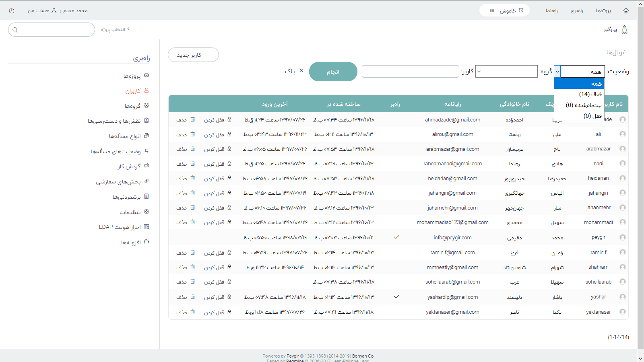Select ثبت‌نام‌نشده (0) option
644x362 pixels.
click(x=583, y=105)
